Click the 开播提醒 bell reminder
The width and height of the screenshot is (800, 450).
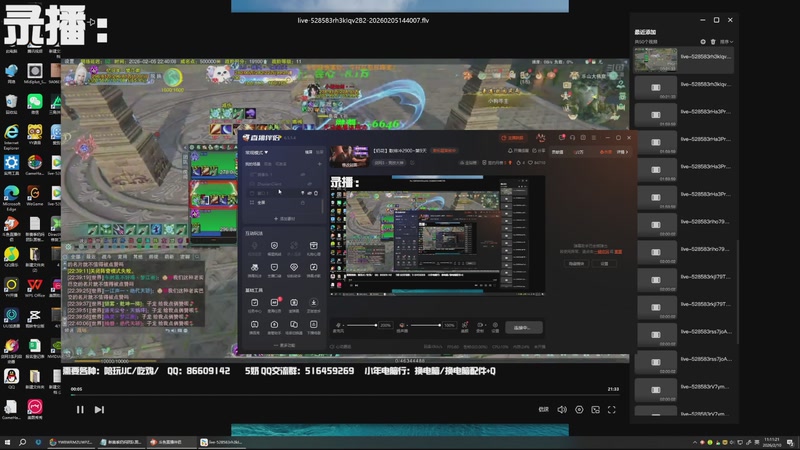tap(518, 151)
